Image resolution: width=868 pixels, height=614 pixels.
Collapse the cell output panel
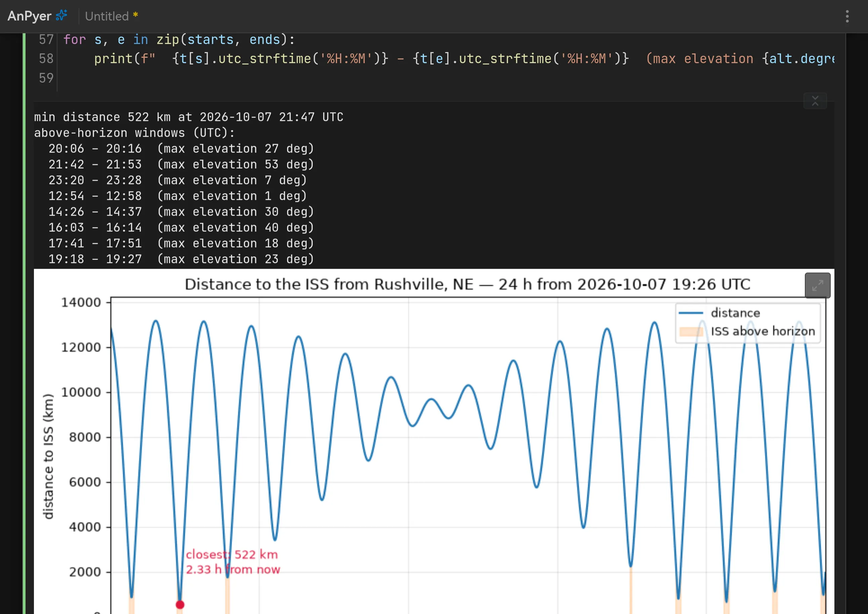point(815,101)
